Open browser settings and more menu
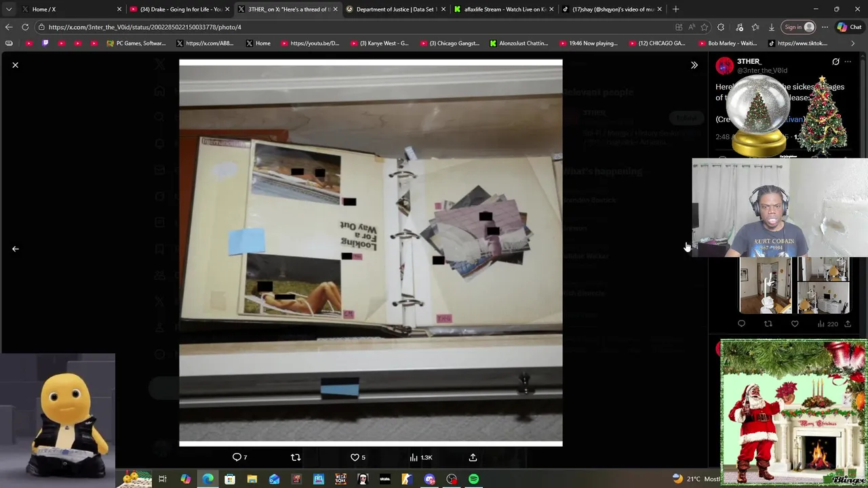Screen dimensions: 868x488 (825, 27)
